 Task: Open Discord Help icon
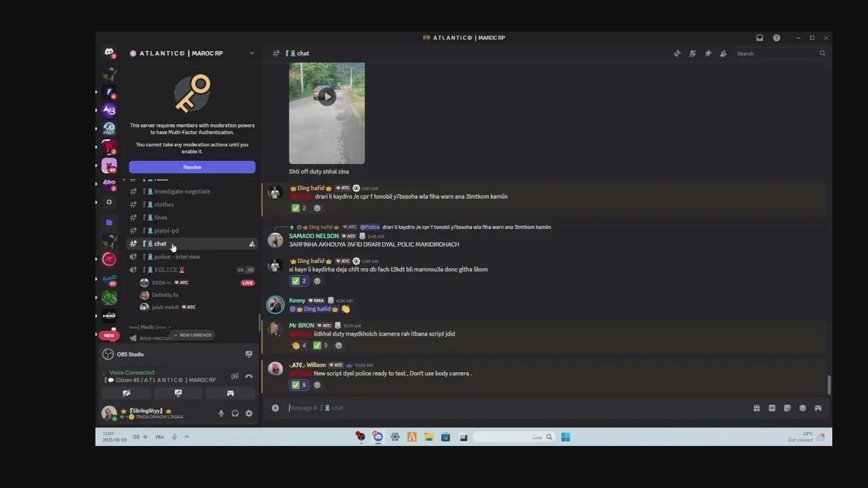point(776,38)
